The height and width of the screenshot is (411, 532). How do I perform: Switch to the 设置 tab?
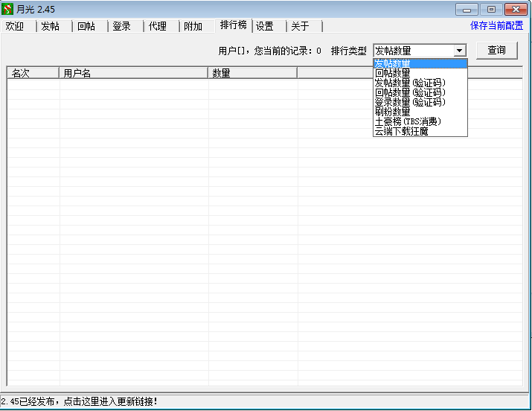[265, 26]
